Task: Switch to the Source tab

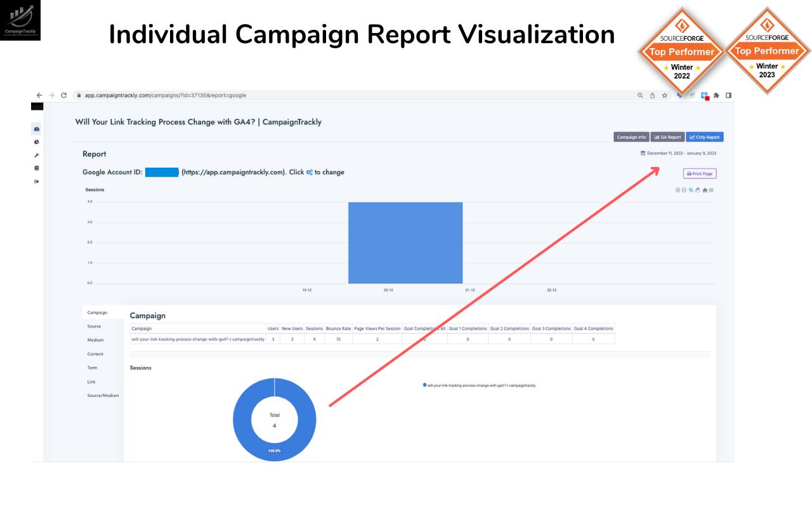Action: point(95,326)
